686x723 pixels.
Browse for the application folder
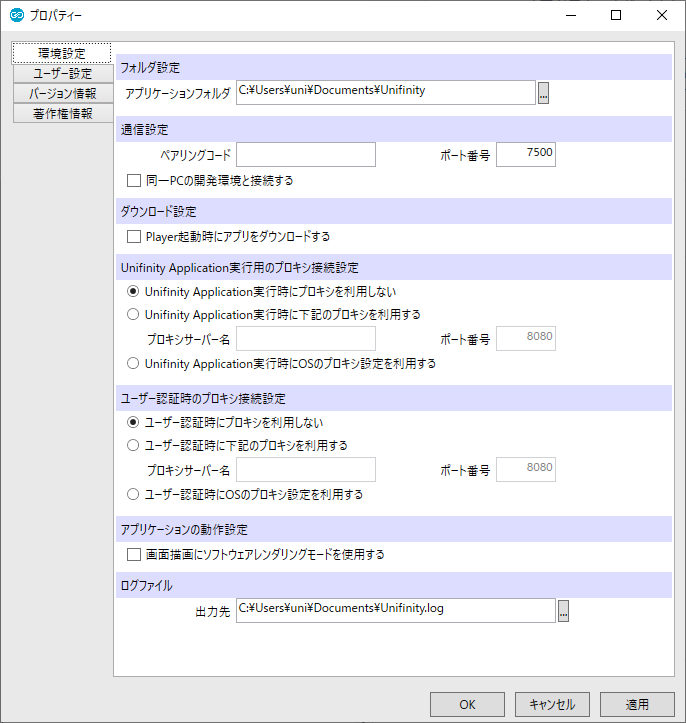(x=544, y=93)
